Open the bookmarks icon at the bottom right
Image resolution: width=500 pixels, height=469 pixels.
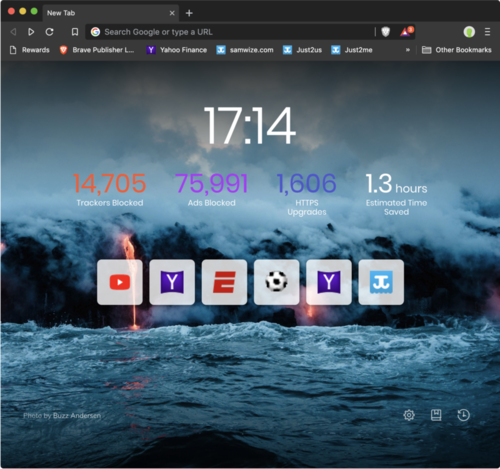(x=436, y=415)
